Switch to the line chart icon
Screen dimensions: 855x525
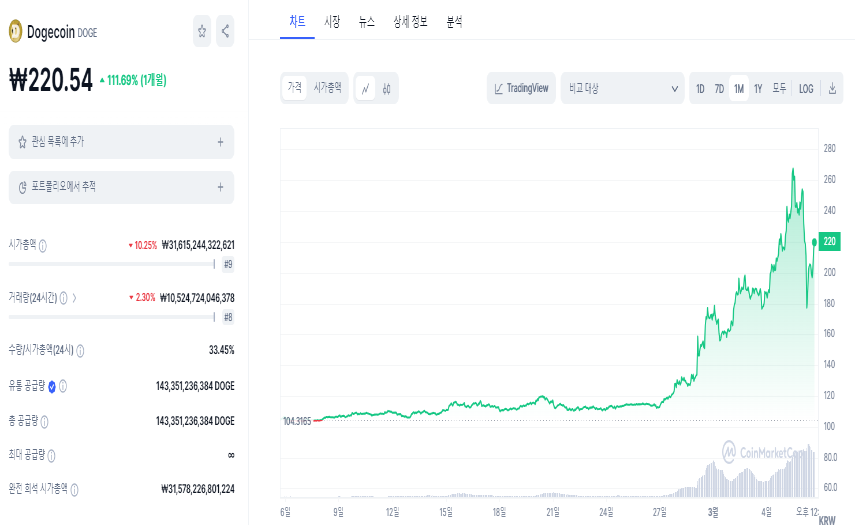tap(365, 88)
